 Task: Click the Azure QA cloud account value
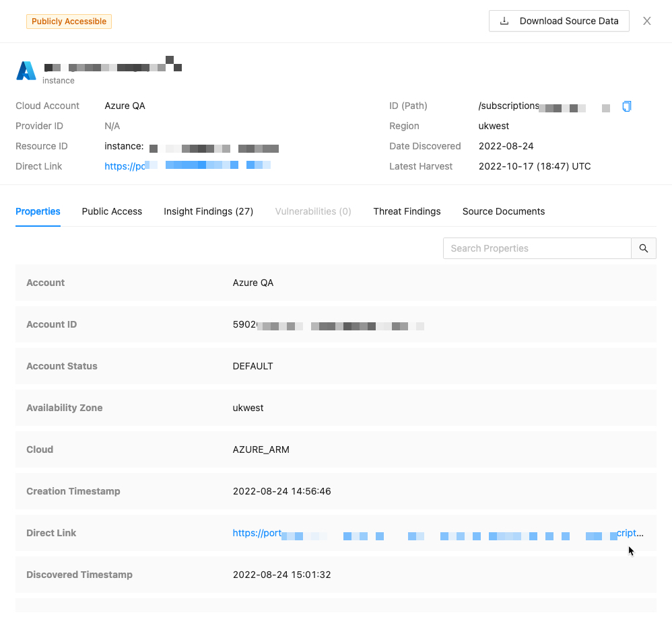point(125,106)
